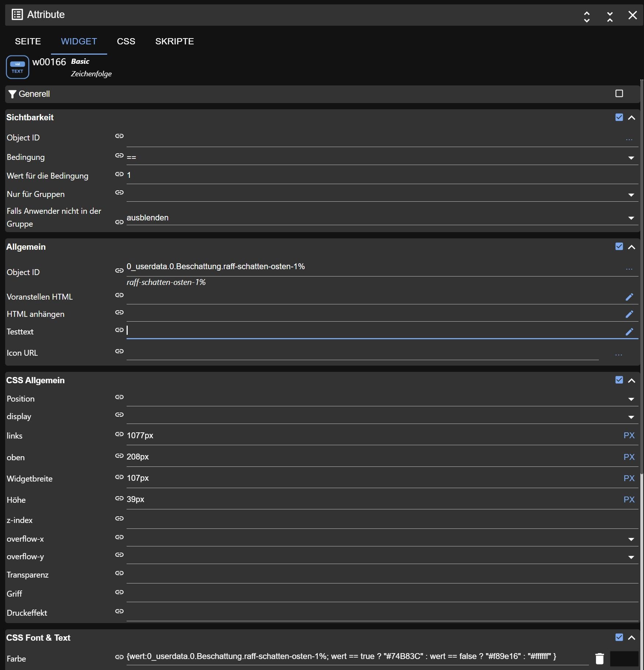Click the PX unit button for links
Image resolution: width=644 pixels, height=670 pixels.
629,435
